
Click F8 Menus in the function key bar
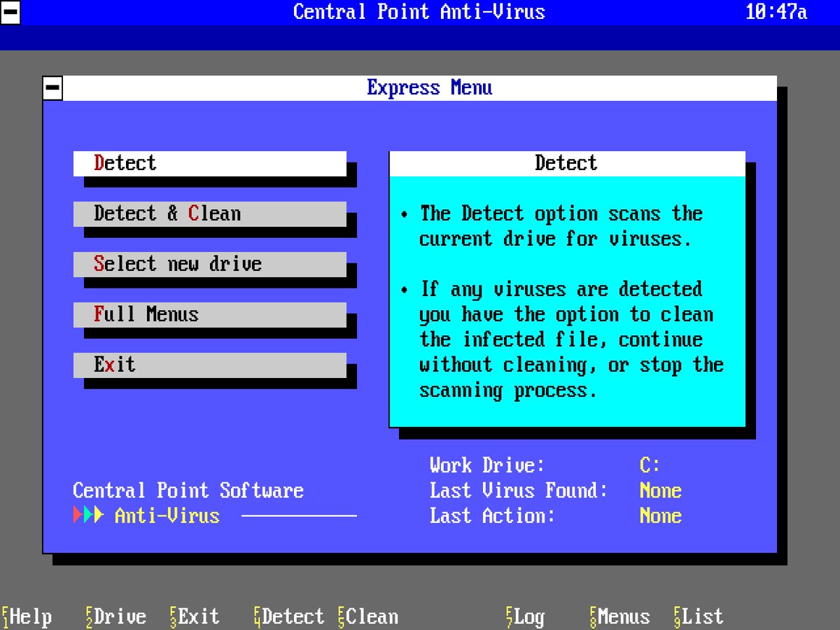click(620, 617)
